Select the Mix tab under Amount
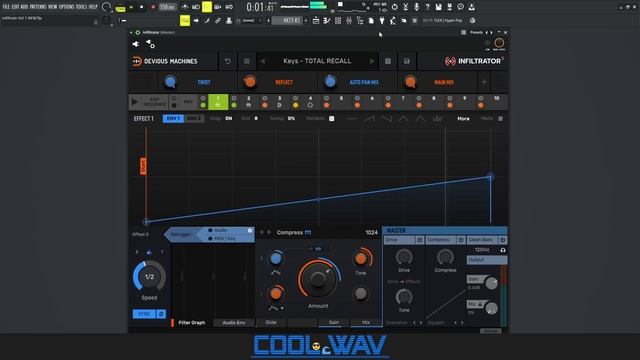The width and height of the screenshot is (640, 360). [x=366, y=322]
